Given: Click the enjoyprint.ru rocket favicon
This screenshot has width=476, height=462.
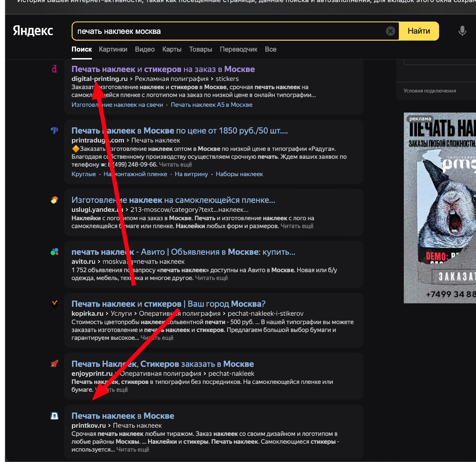Looking at the screenshot, I should 54,364.
